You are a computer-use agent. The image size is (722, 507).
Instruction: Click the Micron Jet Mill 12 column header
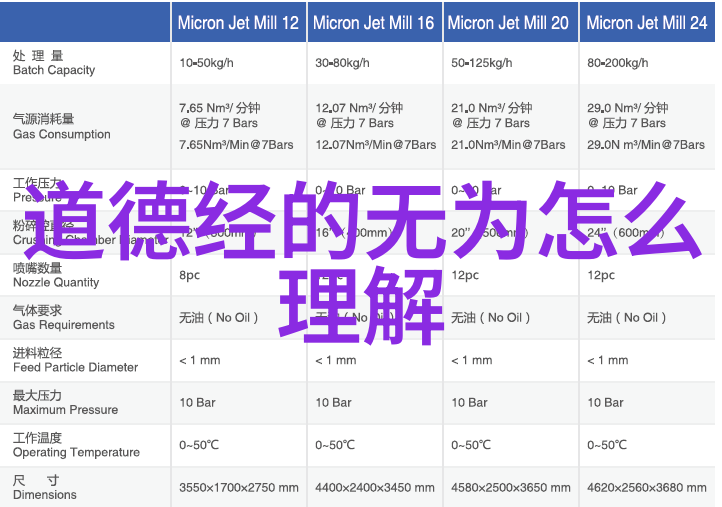pyautogui.click(x=238, y=23)
